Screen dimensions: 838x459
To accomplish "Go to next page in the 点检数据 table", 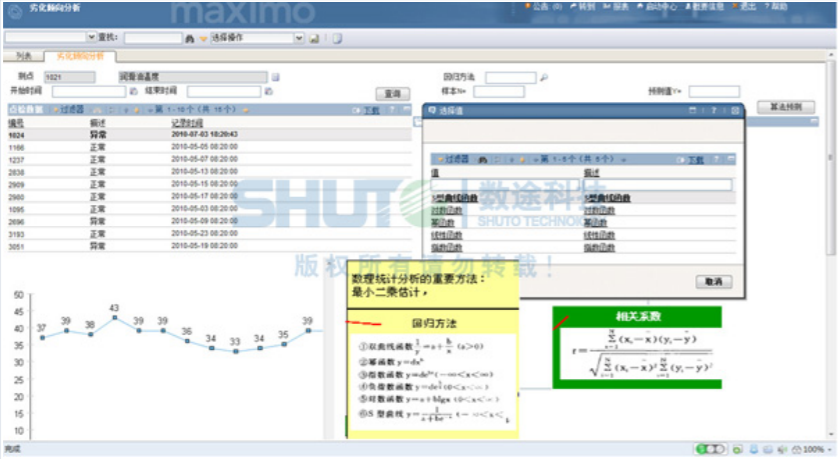I will coord(246,110).
